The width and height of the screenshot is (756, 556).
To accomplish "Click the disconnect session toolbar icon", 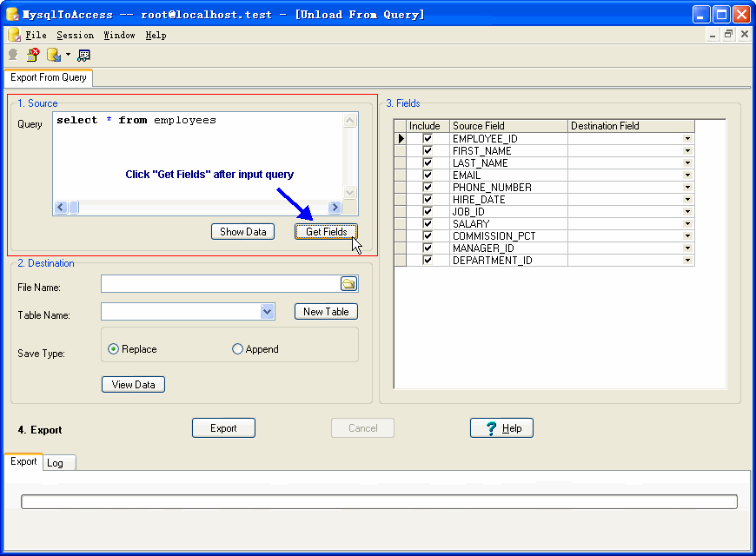I will tap(33, 55).
